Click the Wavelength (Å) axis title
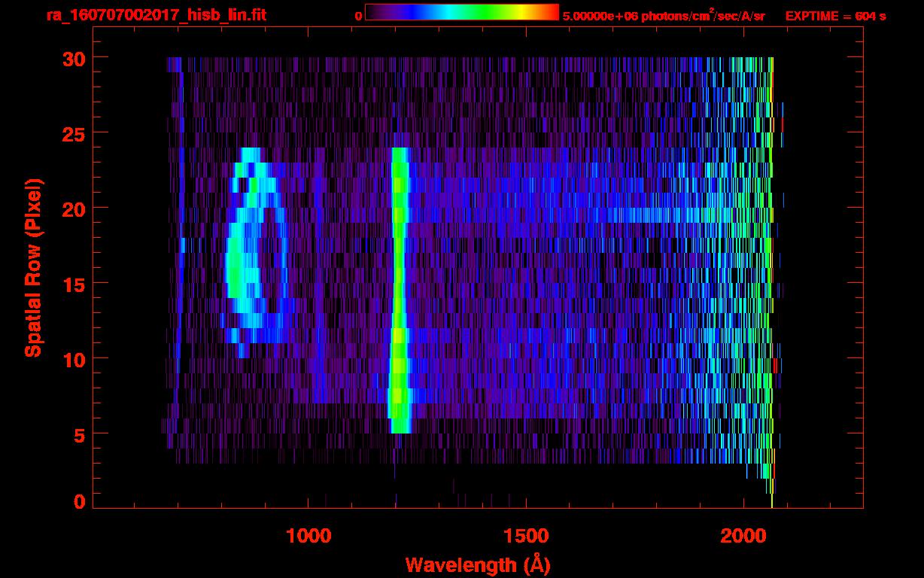 pos(478,564)
